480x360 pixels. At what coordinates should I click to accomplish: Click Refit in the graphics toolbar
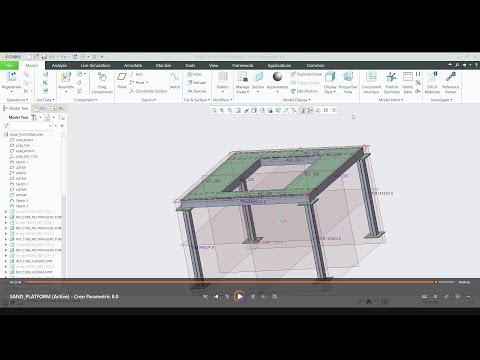click(x=214, y=110)
